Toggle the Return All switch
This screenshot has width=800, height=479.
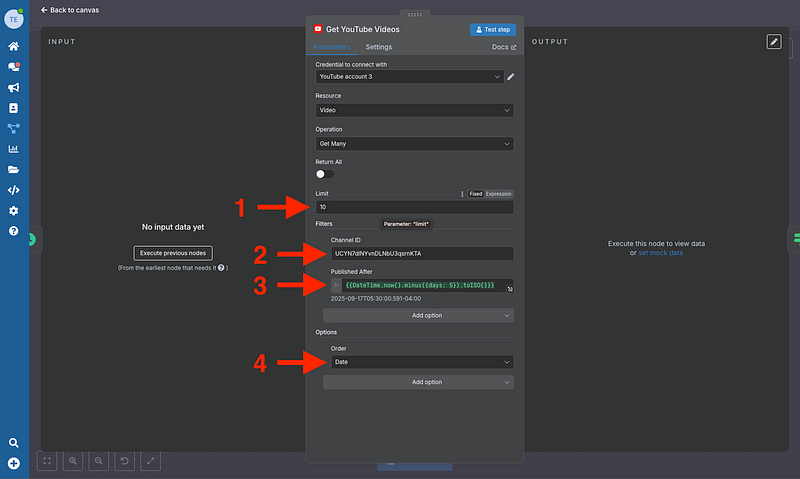click(x=324, y=173)
